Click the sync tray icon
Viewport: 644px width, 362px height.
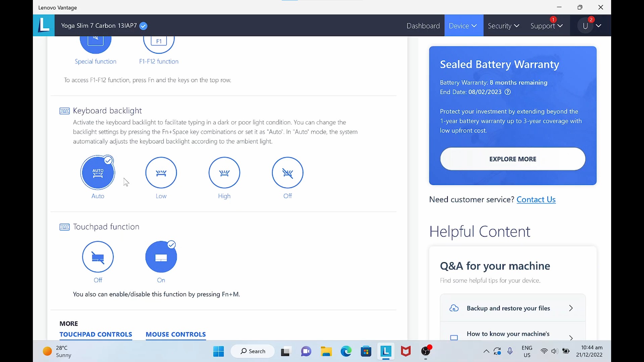(497, 351)
